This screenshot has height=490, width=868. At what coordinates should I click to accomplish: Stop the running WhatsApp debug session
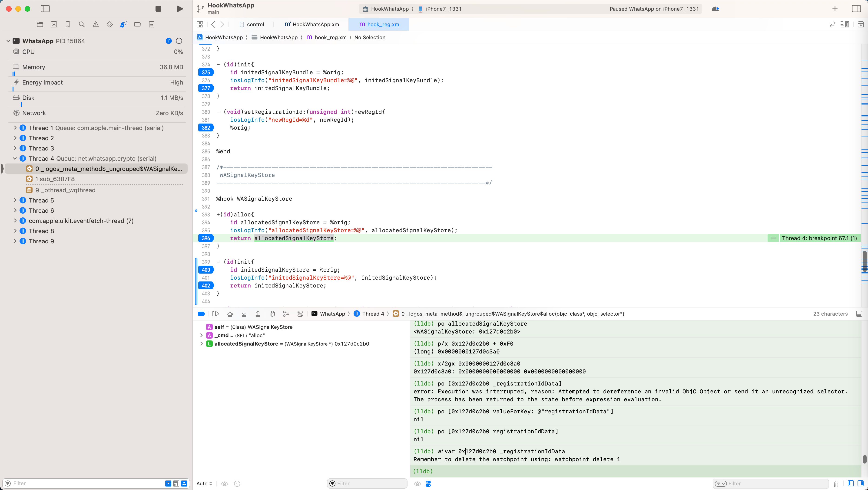click(x=158, y=9)
